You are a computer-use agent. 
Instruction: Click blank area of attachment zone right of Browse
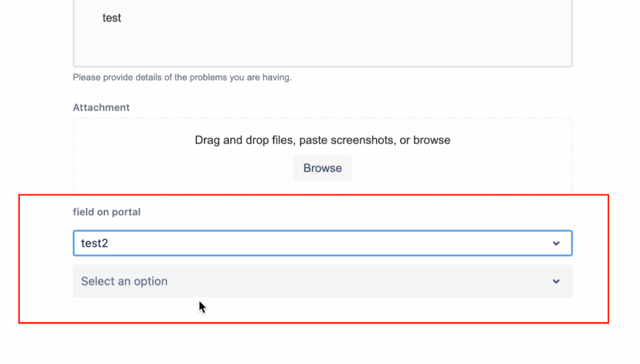click(x=463, y=169)
